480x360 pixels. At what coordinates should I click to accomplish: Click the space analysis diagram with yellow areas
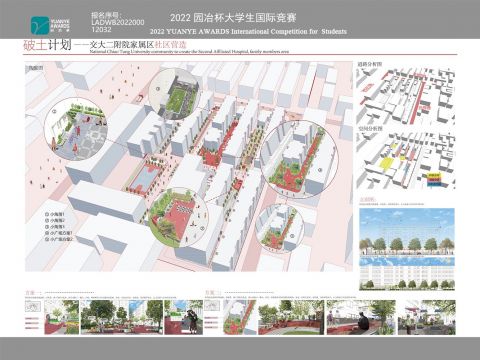point(405,161)
